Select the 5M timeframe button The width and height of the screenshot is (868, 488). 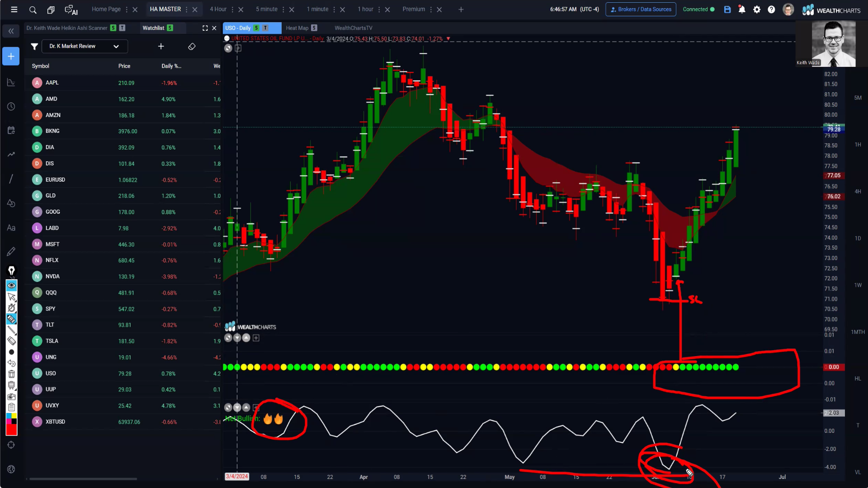pos(858,98)
